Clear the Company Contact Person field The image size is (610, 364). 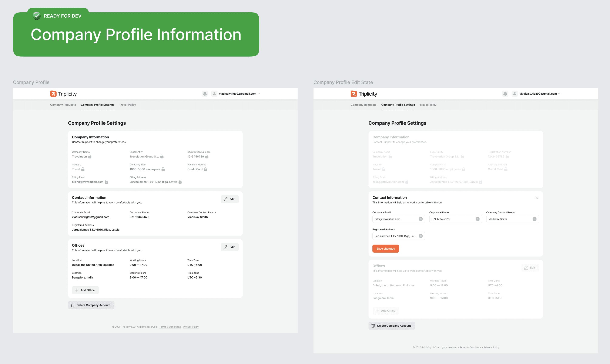[x=534, y=219]
